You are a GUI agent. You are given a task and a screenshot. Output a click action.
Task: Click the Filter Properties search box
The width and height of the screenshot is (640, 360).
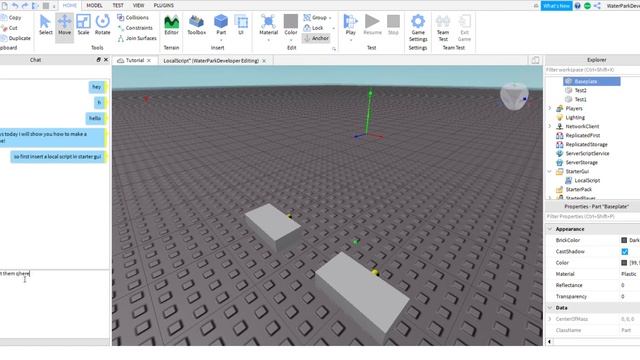pyautogui.click(x=592, y=216)
